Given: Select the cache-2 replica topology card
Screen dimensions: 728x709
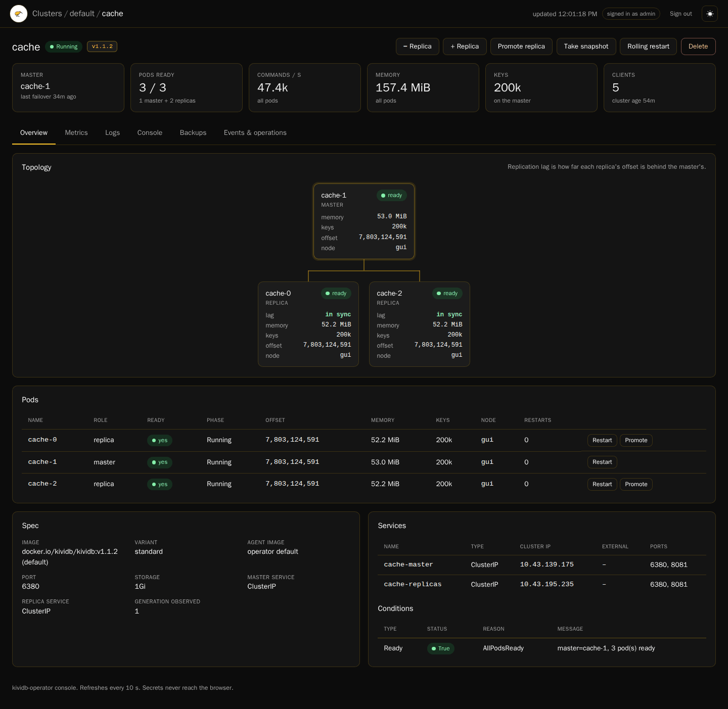Looking at the screenshot, I should coord(420,324).
